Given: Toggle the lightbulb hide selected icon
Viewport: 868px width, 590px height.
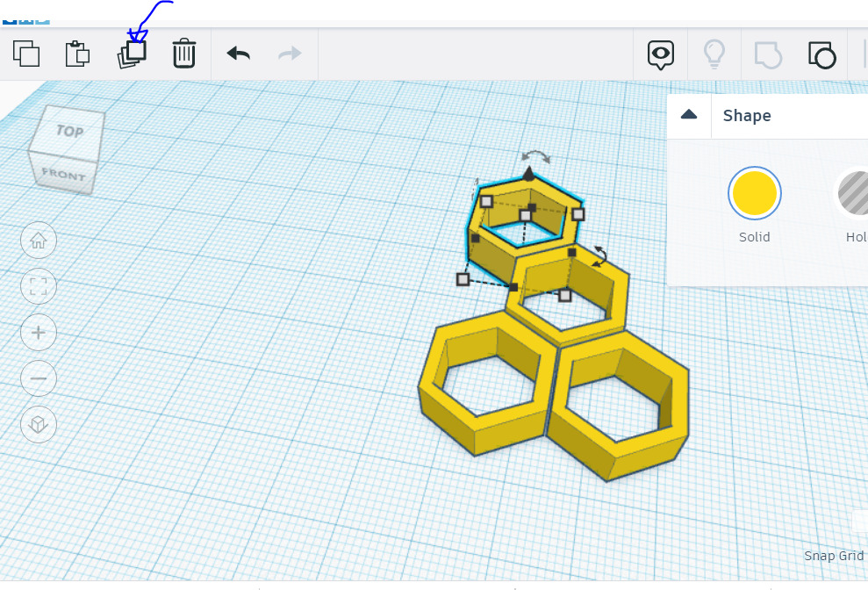Looking at the screenshot, I should pyautogui.click(x=714, y=54).
